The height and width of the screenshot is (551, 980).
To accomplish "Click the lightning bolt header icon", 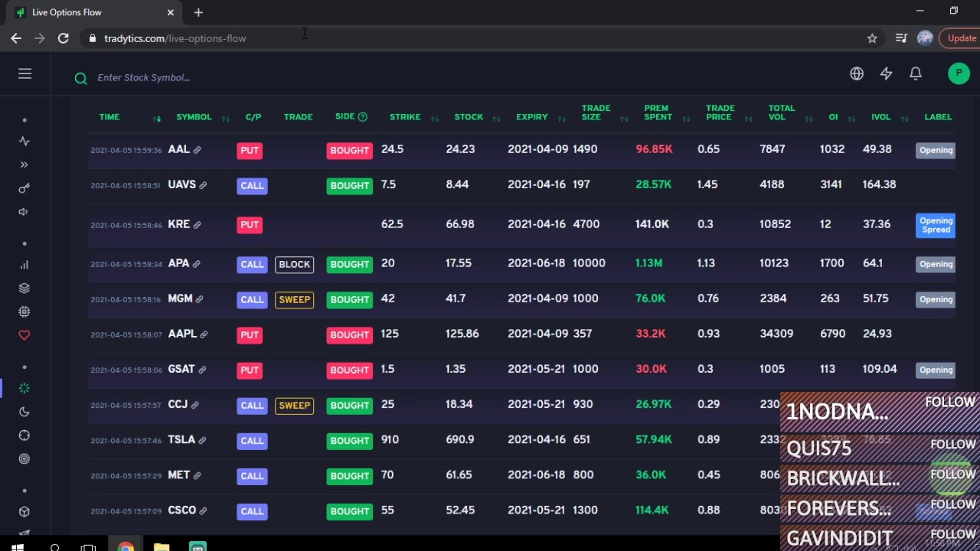I will click(886, 73).
